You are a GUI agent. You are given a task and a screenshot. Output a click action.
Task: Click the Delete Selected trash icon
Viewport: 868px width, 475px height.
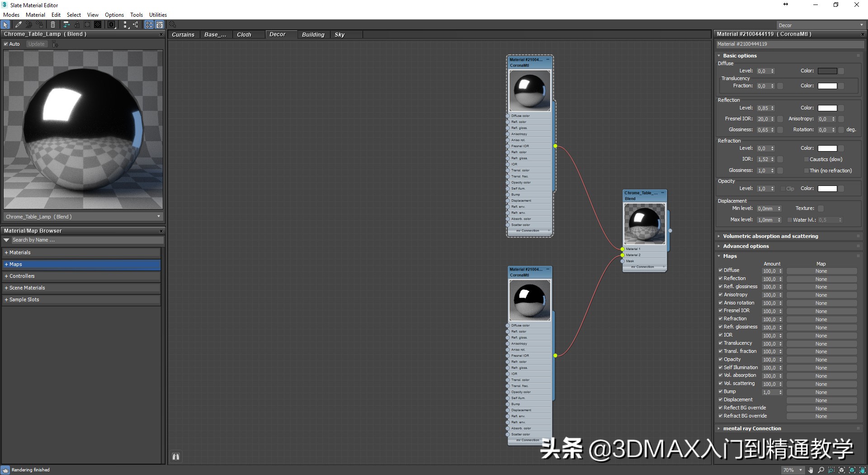click(53, 24)
